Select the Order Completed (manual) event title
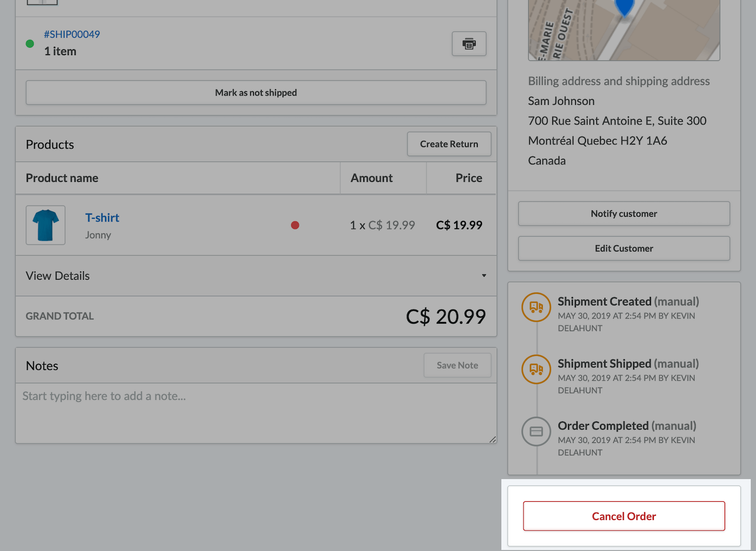 [627, 426]
